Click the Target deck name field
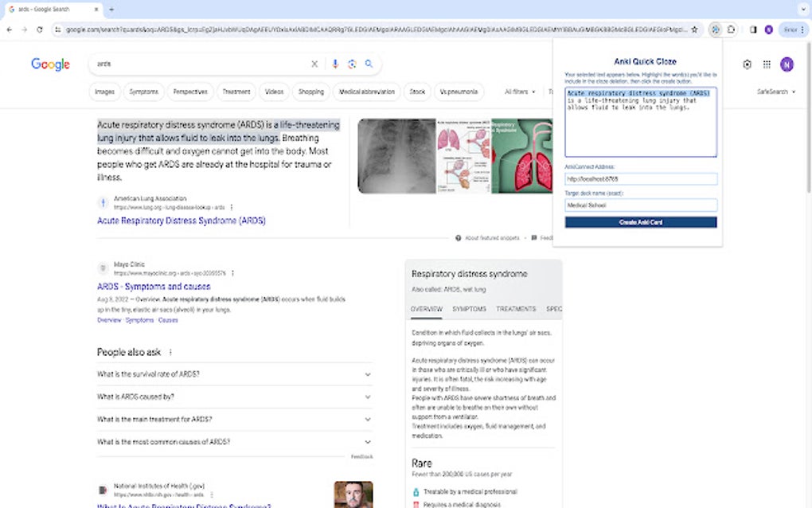 point(641,205)
